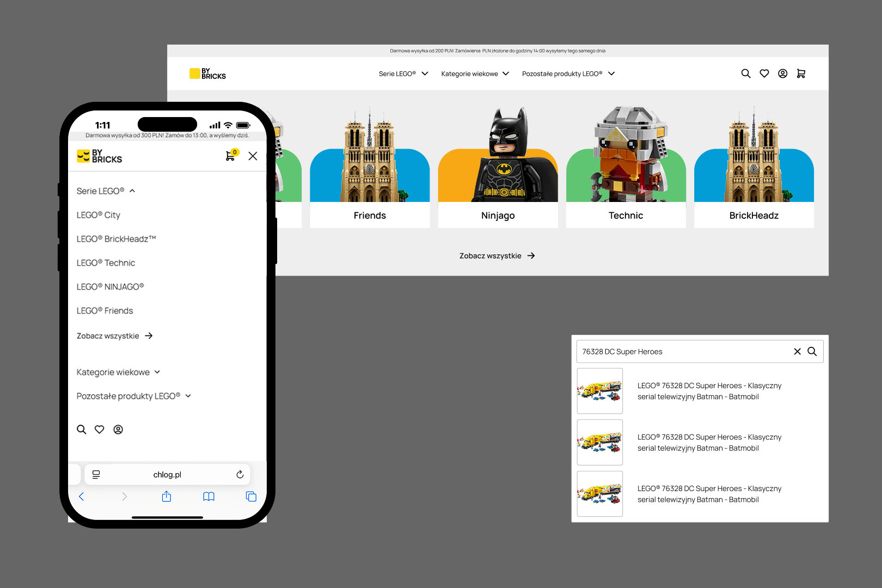
Task: Open the Serie LEGO desktop dropdown
Action: coord(403,73)
